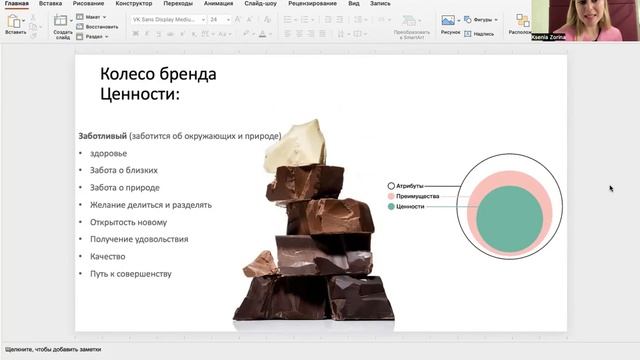Viewport: 640px width, 360px height.
Task: Click the decrease indent icon
Action: 328,19
